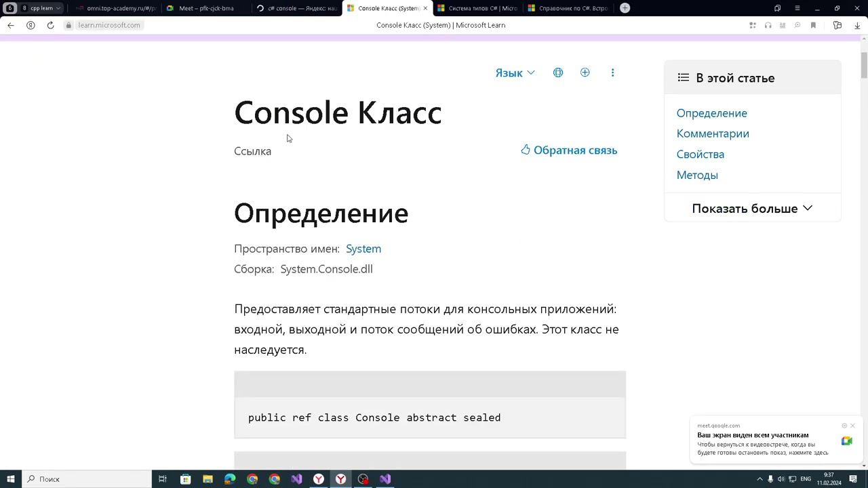Click the code line public ref class Console
This screenshot has width=868, height=488.
374,418
